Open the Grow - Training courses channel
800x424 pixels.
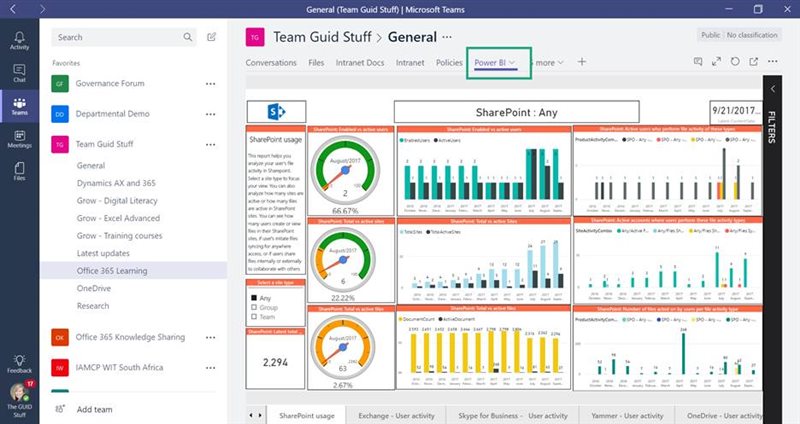click(x=119, y=236)
